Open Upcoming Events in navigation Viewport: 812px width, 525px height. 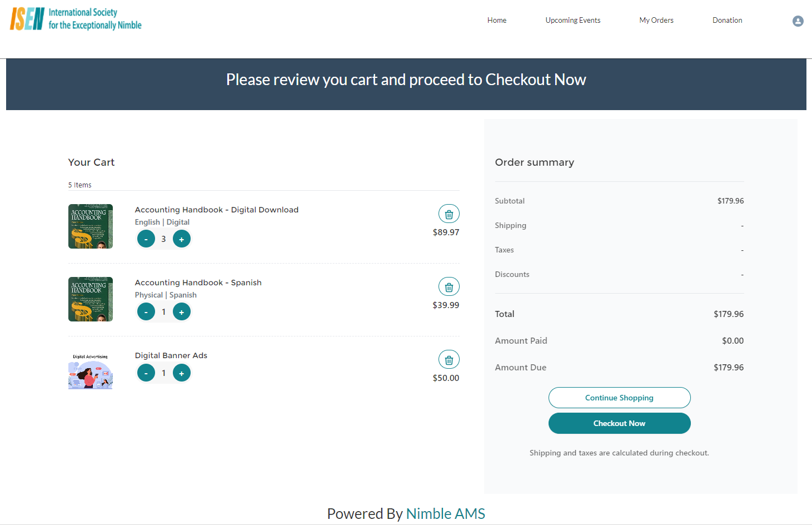point(572,21)
